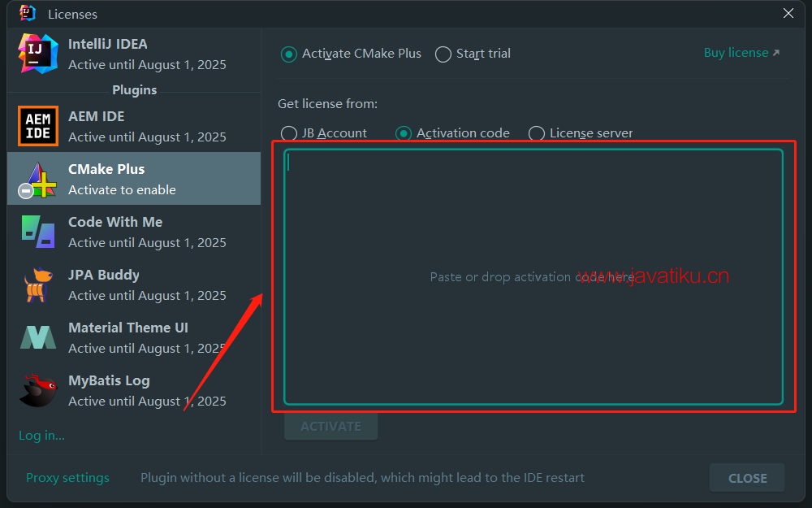The image size is (812, 508).
Task: Click the Log in... link
Action: (x=41, y=436)
